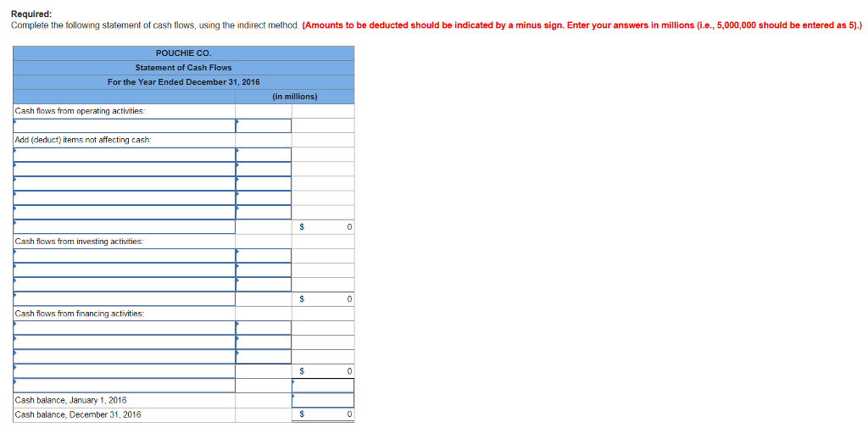Open first label dropdown under investing activities
Image resolution: width=868 pixels, height=428 pixels.
(125, 255)
